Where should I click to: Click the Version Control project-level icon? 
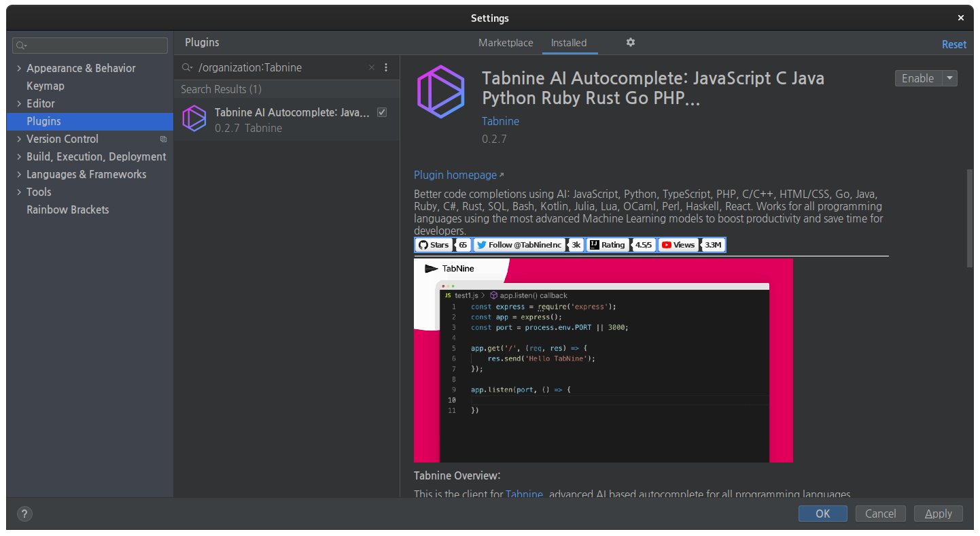(163, 139)
